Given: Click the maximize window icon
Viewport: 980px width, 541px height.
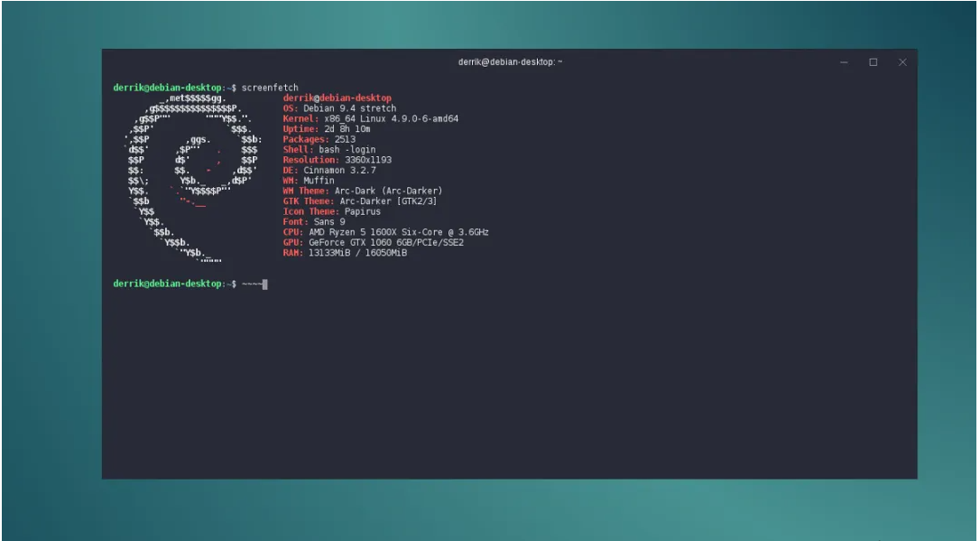Looking at the screenshot, I should tap(873, 62).
